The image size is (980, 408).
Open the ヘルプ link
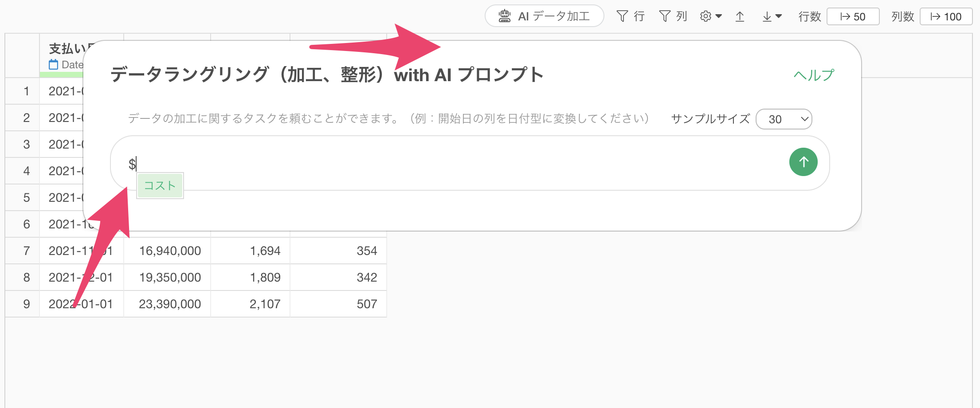814,75
